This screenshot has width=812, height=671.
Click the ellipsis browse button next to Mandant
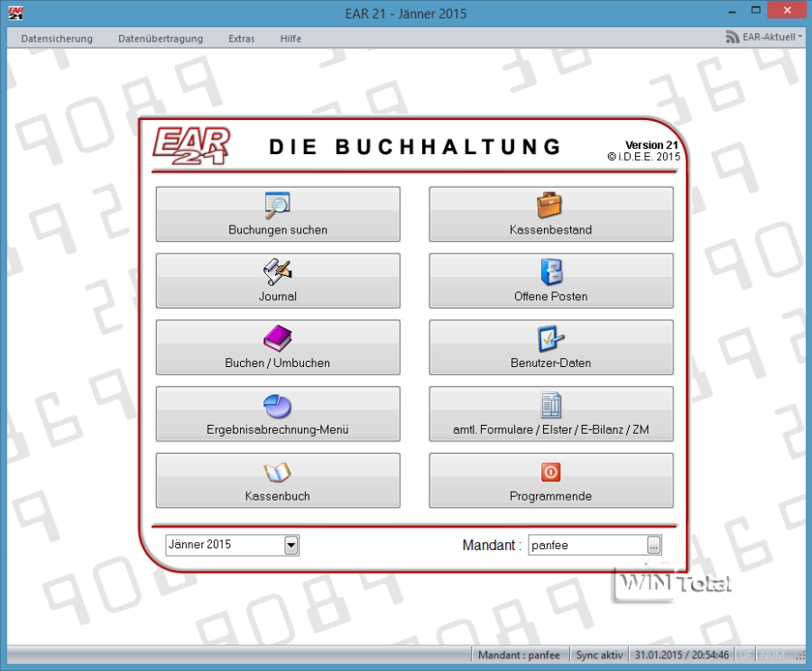653,545
